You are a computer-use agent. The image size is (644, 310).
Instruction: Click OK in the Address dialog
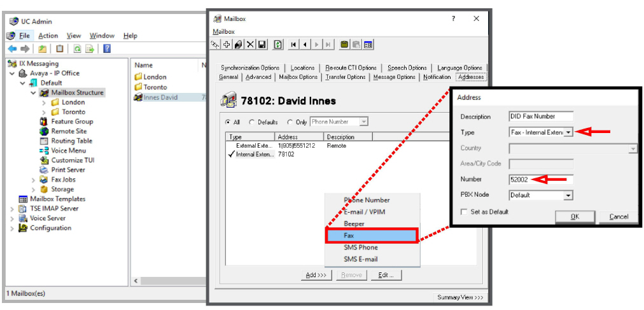(x=575, y=217)
